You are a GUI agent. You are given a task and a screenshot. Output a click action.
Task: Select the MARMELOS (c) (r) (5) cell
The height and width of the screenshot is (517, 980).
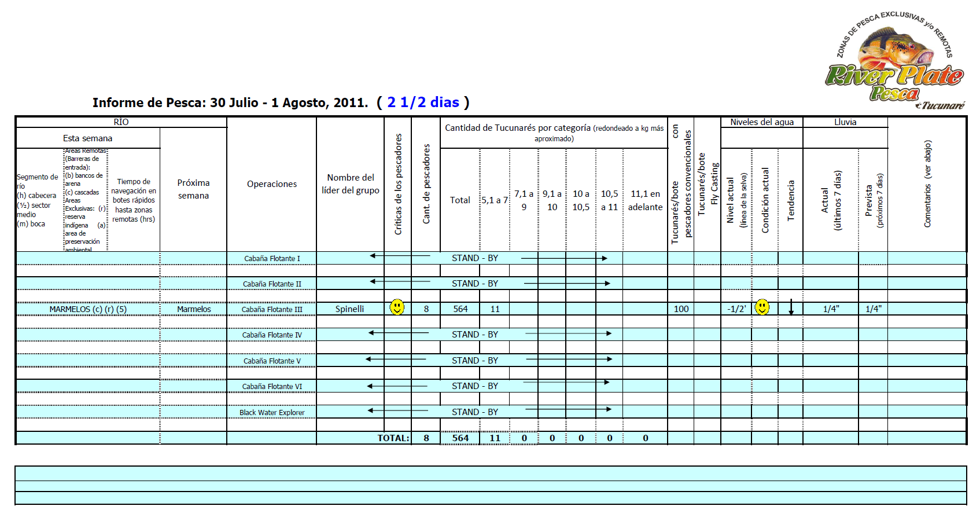click(88, 309)
